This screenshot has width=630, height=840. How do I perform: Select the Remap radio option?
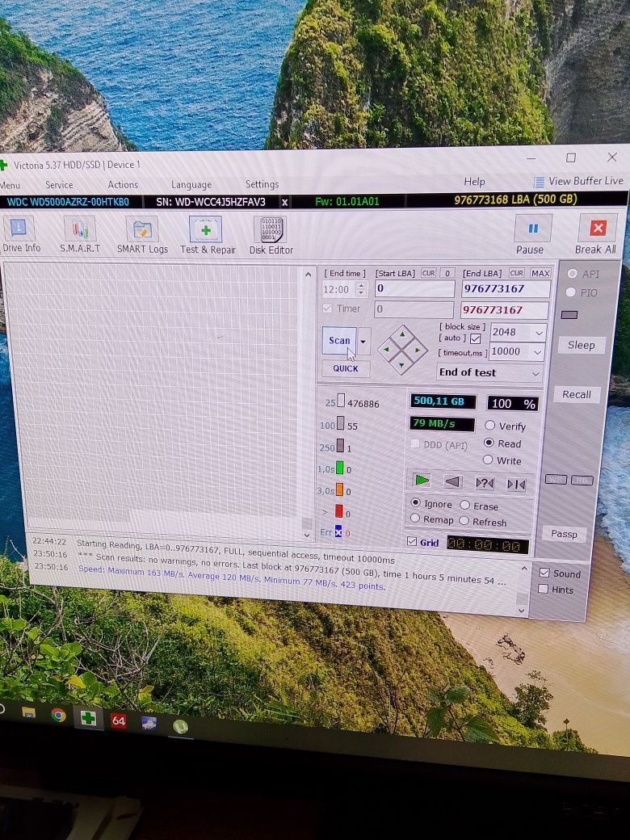[414, 518]
